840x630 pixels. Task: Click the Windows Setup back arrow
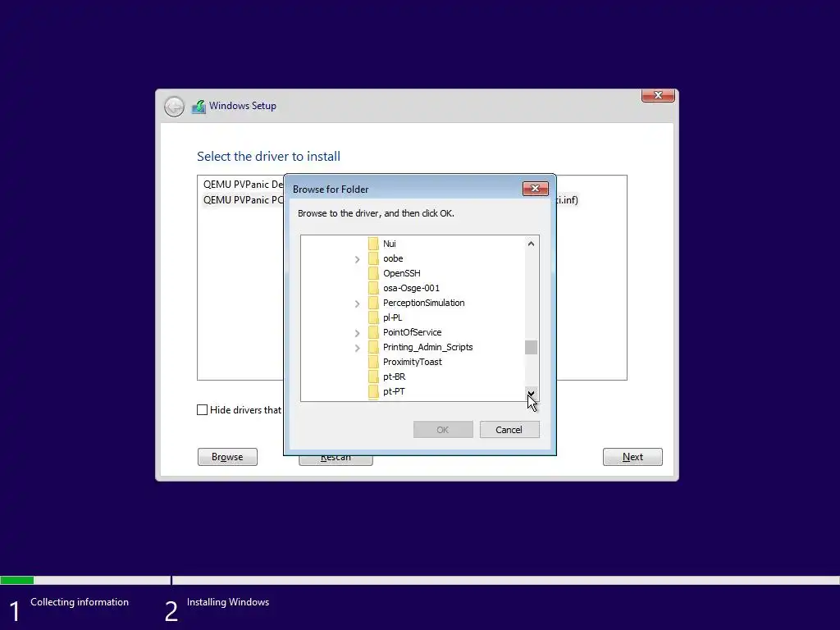(174, 107)
